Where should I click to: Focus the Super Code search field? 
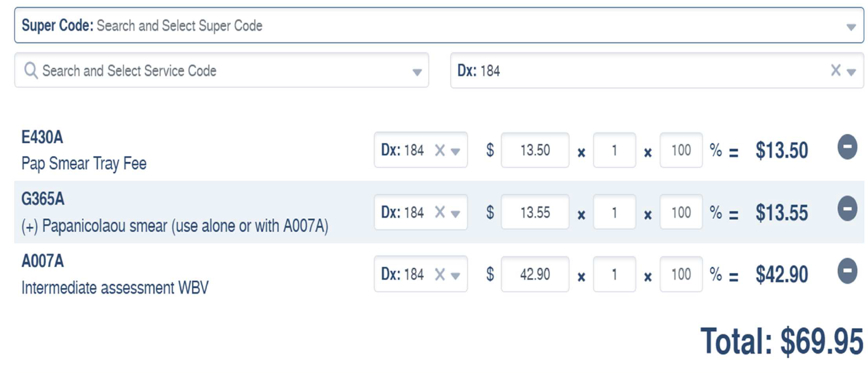tap(439, 26)
